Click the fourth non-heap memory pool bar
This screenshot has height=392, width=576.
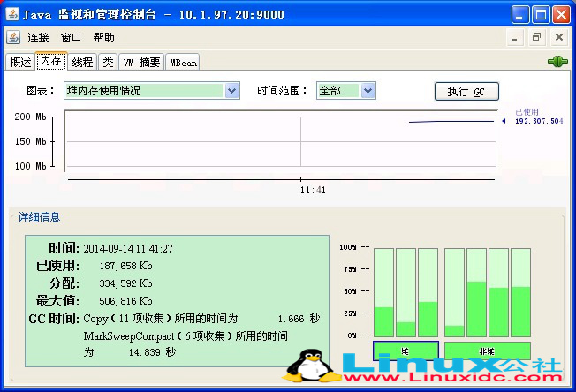coord(520,292)
